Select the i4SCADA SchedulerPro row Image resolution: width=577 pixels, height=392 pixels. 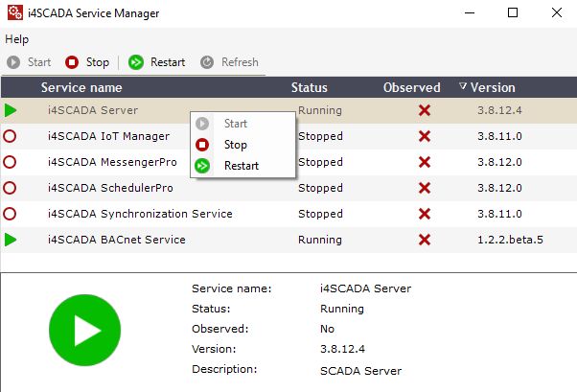pyautogui.click(x=288, y=188)
